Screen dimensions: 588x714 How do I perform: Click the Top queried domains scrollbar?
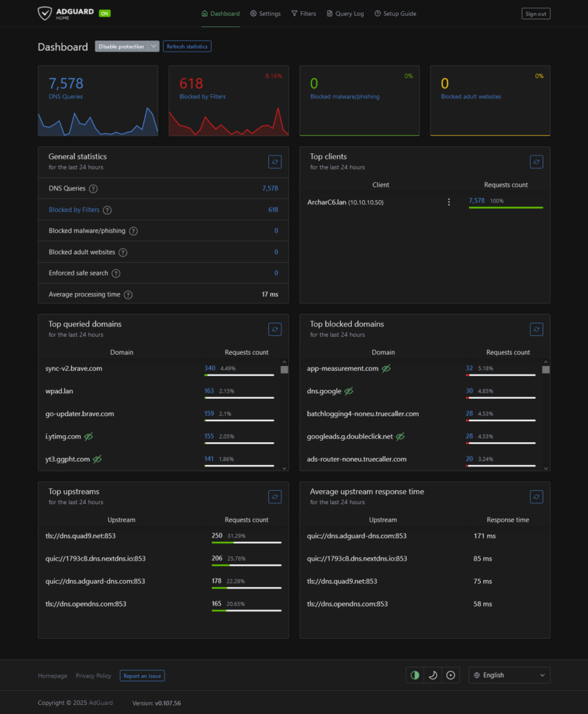pos(284,415)
